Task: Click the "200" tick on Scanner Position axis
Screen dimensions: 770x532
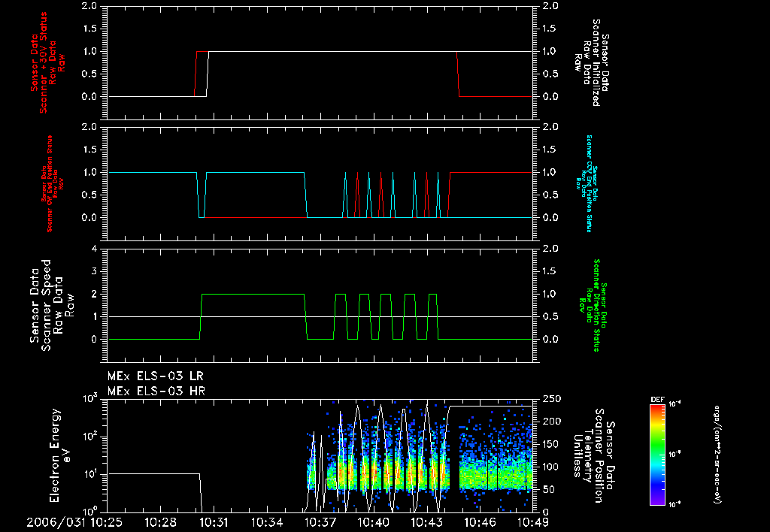Action: click(x=553, y=422)
